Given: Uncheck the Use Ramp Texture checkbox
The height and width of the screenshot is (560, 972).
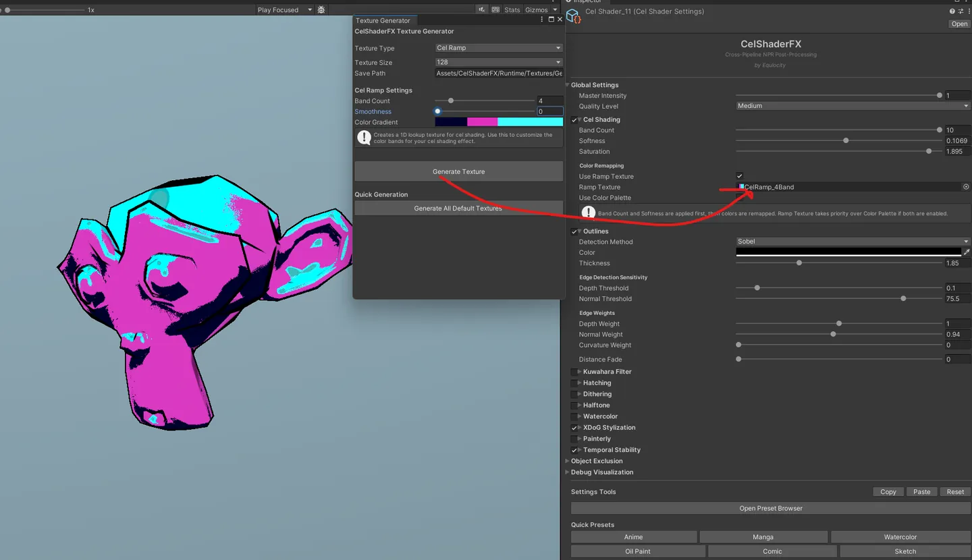Looking at the screenshot, I should click(x=740, y=176).
